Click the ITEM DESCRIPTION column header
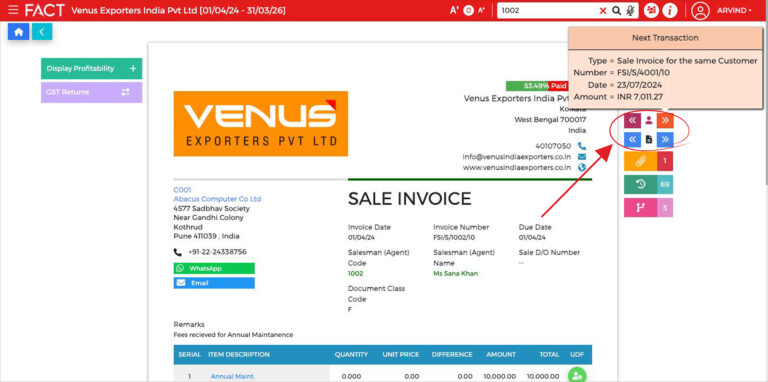The image size is (768, 382). pyautogui.click(x=239, y=355)
